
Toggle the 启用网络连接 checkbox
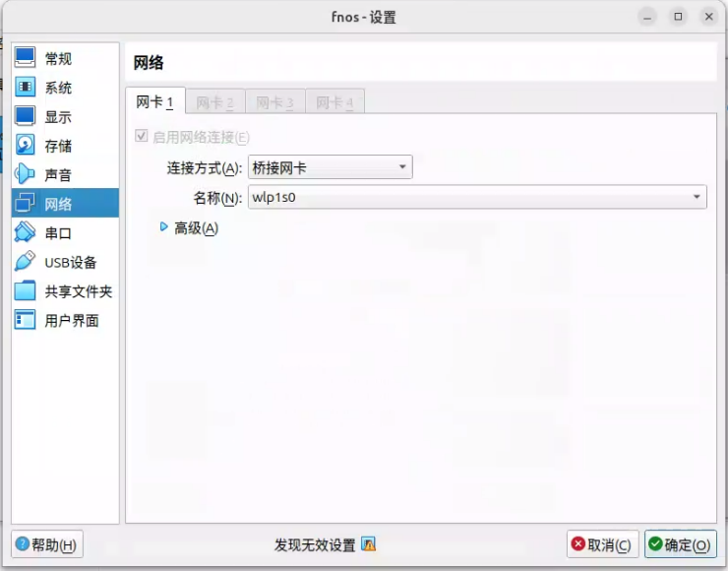[141, 136]
